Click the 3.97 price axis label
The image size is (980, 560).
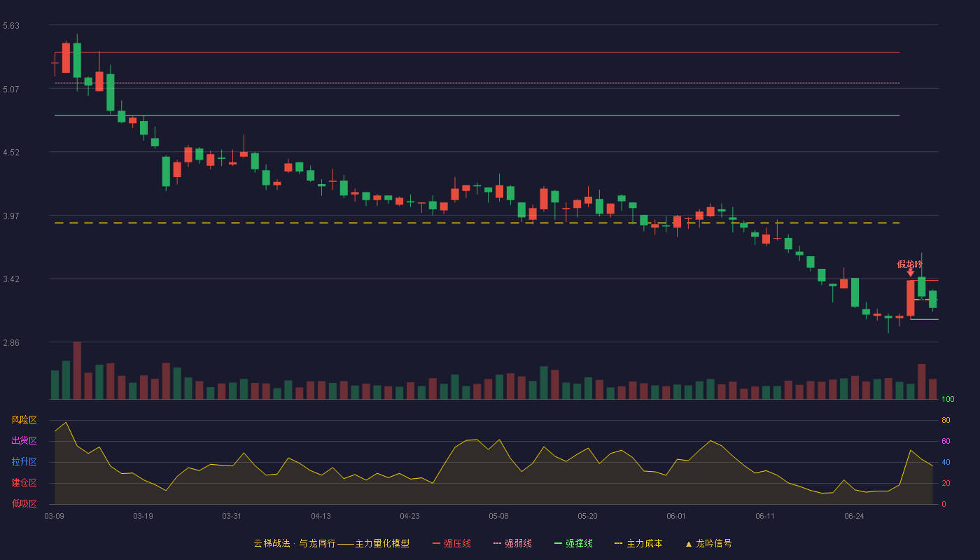tap(11, 216)
